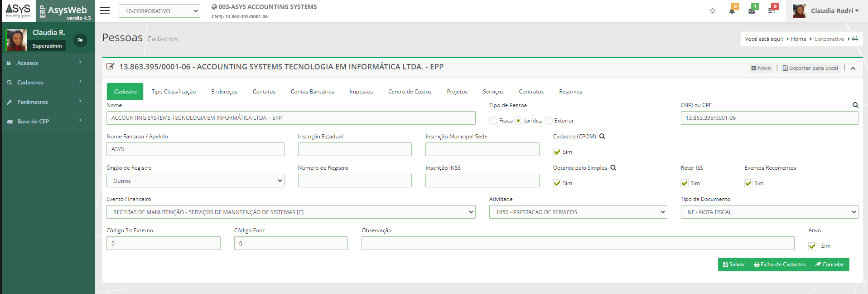868x294 pixels.
Task: Select the Física radio button
Action: coord(493,121)
